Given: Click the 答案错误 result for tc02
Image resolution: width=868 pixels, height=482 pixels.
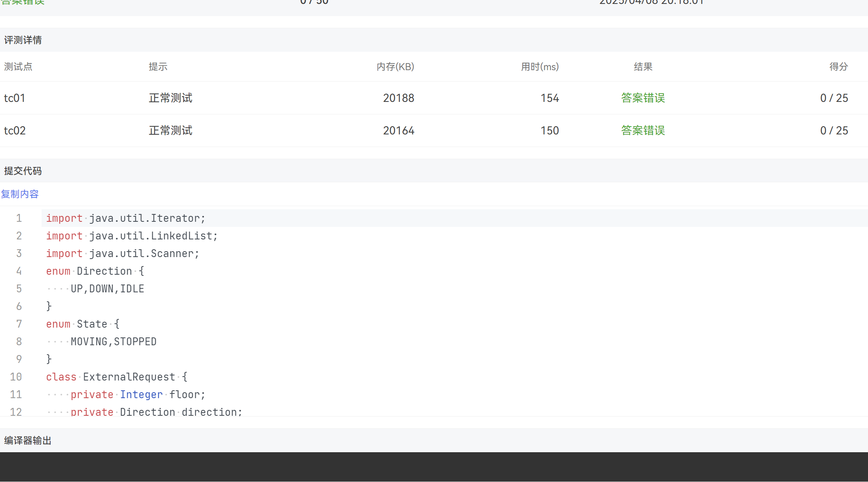Looking at the screenshot, I should [643, 130].
